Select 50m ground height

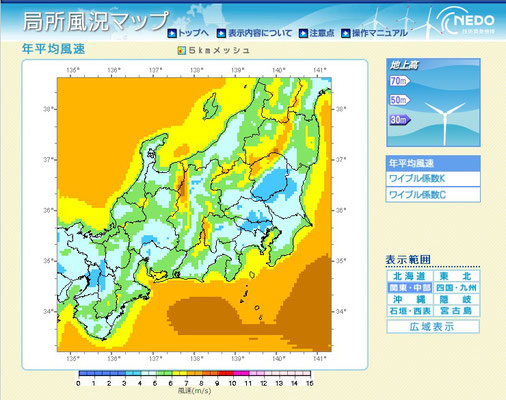tap(399, 100)
